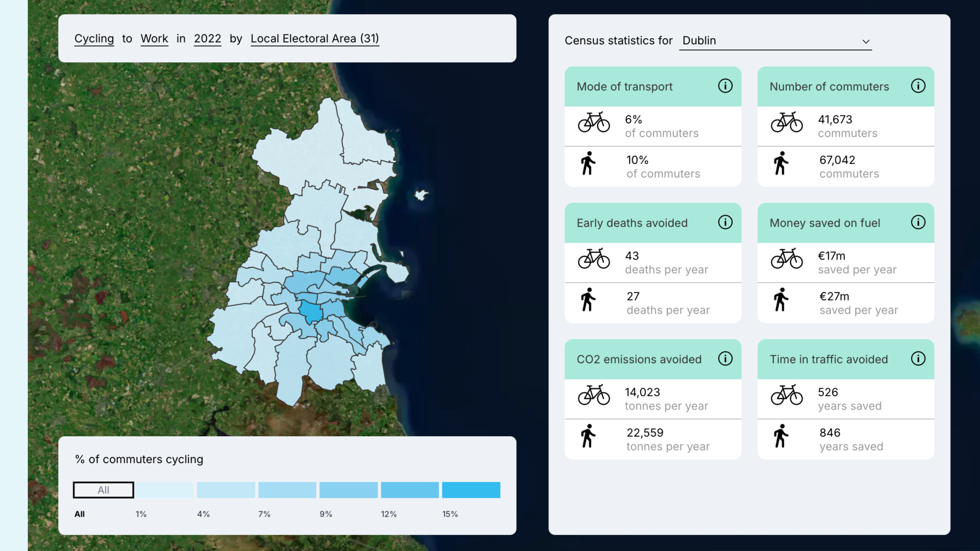The width and height of the screenshot is (980, 551).
Task: Click the '% of commuters cycling' legend title
Action: tap(139, 459)
